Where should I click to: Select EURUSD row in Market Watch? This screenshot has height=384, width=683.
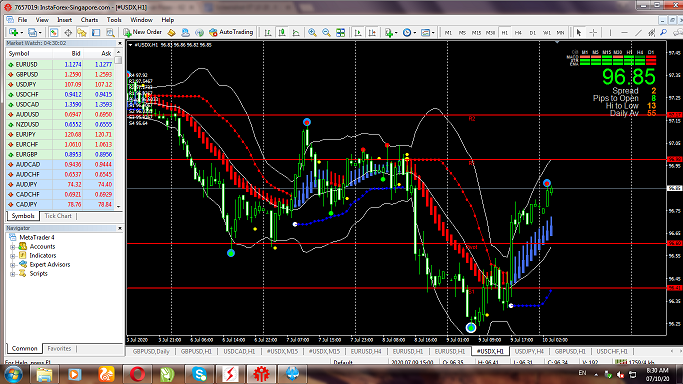60,64
